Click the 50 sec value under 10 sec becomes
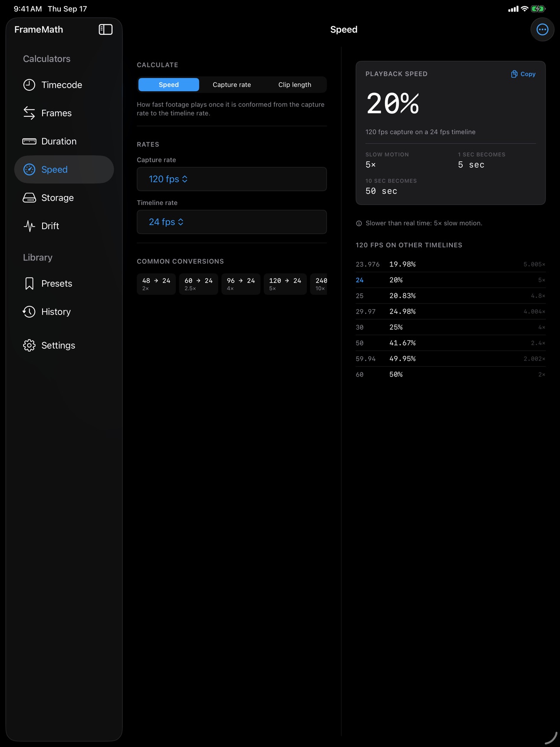Viewport: 560px width, 747px height. click(x=382, y=191)
